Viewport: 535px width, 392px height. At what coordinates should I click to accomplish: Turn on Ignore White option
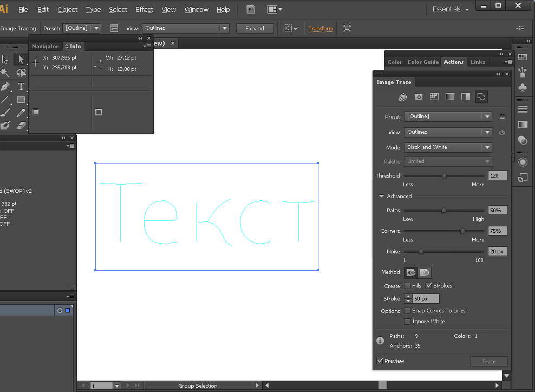point(407,322)
